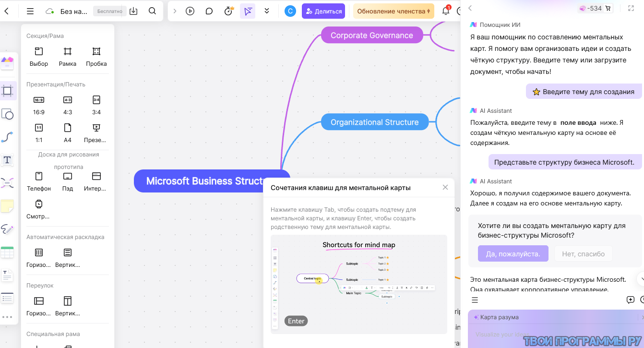The width and height of the screenshot is (644, 348).
Task: Select the text T tool
Action: [x=7, y=160]
